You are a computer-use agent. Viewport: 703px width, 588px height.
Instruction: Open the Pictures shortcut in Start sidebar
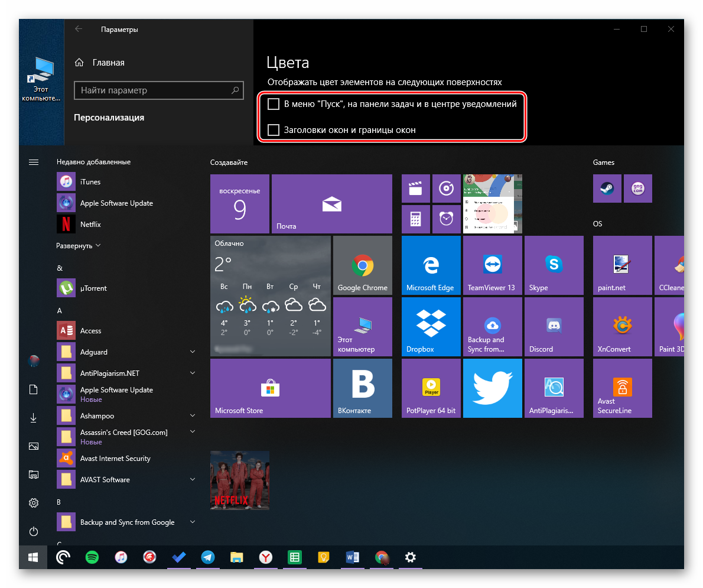(34, 446)
